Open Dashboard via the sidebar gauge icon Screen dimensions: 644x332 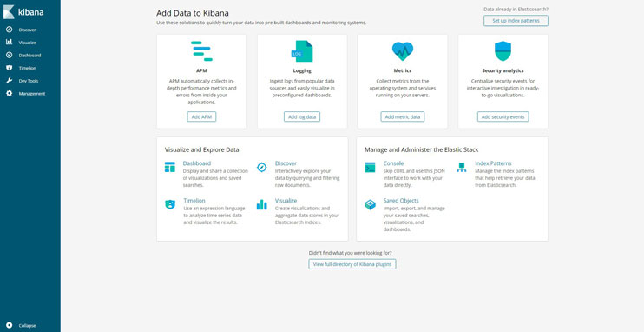click(x=9, y=55)
